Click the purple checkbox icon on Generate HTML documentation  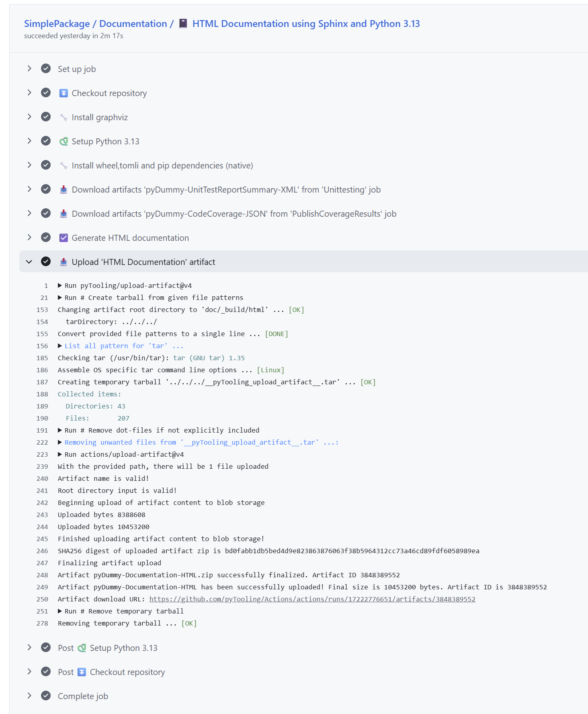(64, 238)
